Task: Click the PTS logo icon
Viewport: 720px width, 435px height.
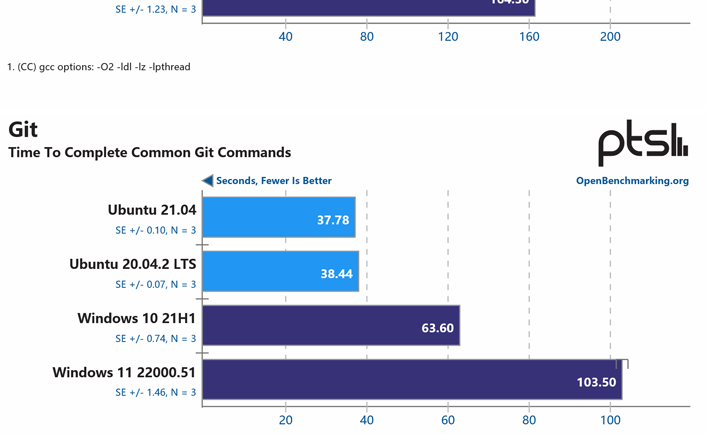Action: coord(643,143)
